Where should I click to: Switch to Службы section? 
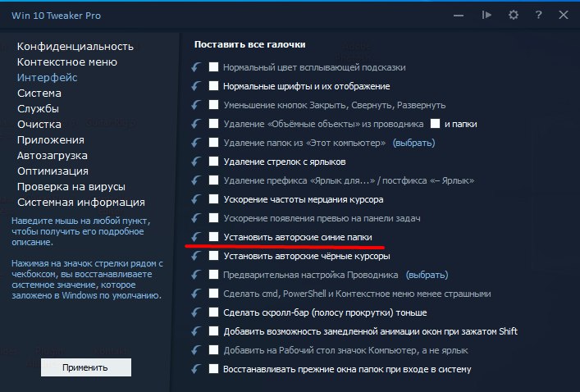click(38, 109)
